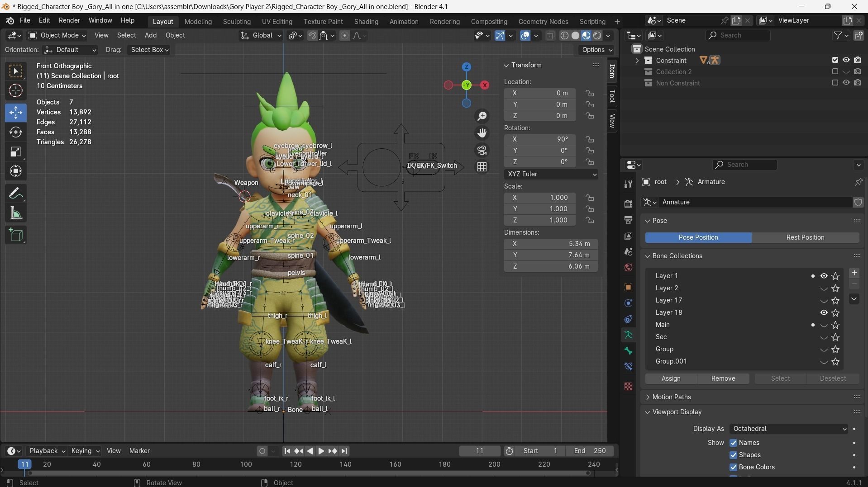
Task: Switch to rendered viewport shading
Action: [597, 35]
